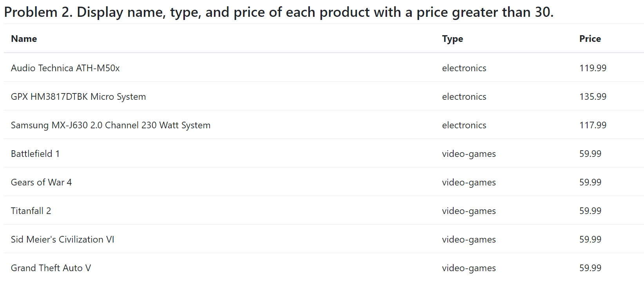Viewport: 644px width, 286px height.
Task: Select the Problem 2 heading text
Action: point(279,13)
